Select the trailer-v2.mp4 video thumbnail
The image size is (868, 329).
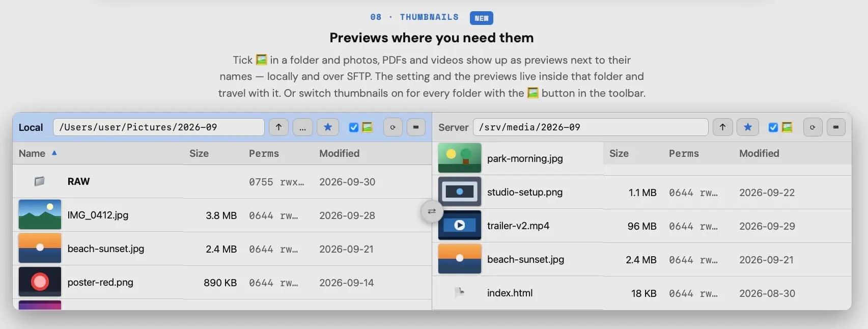(x=460, y=225)
